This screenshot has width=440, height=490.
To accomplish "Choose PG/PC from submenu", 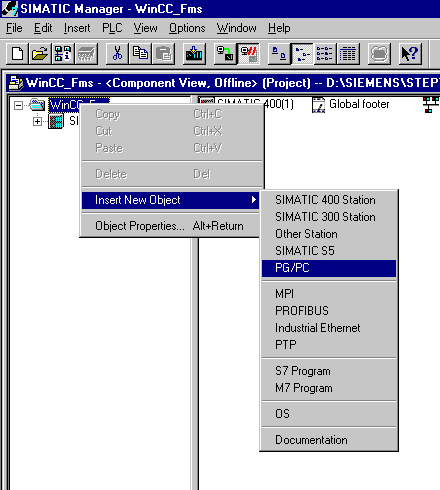I will click(329, 268).
